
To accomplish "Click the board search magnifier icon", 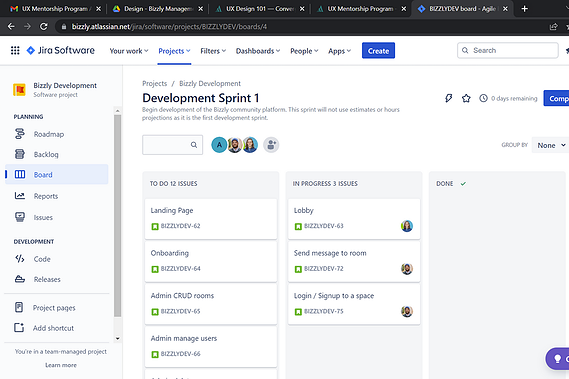I will (x=194, y=145).
